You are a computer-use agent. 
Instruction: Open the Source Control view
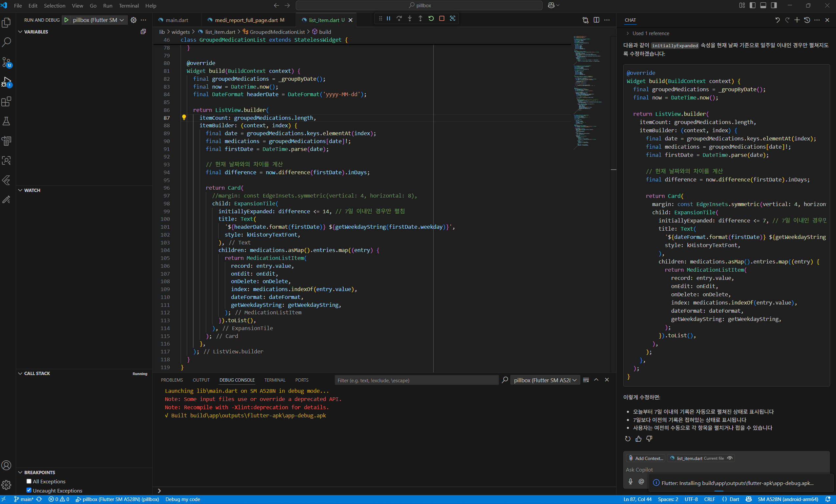[7, 62]
